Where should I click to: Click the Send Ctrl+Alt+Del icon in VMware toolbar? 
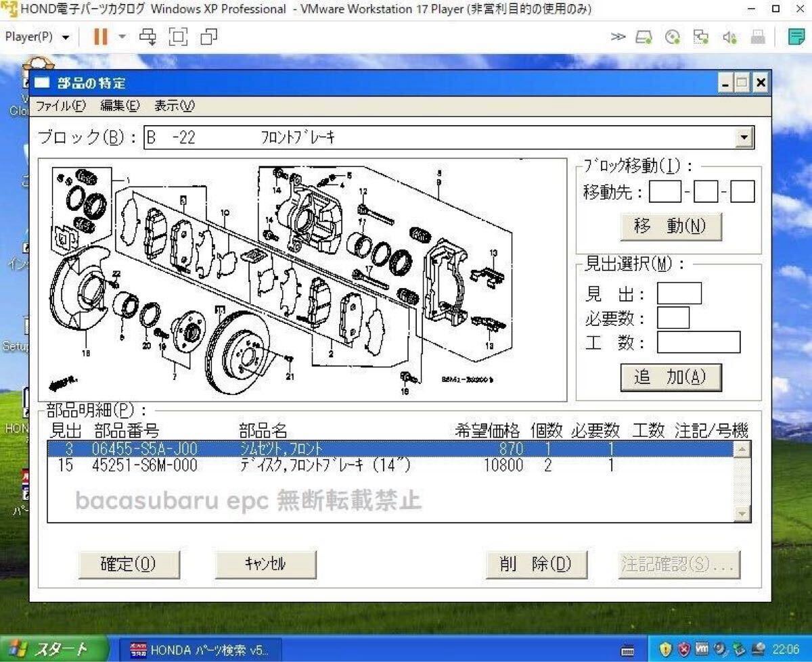pos(148,37)
